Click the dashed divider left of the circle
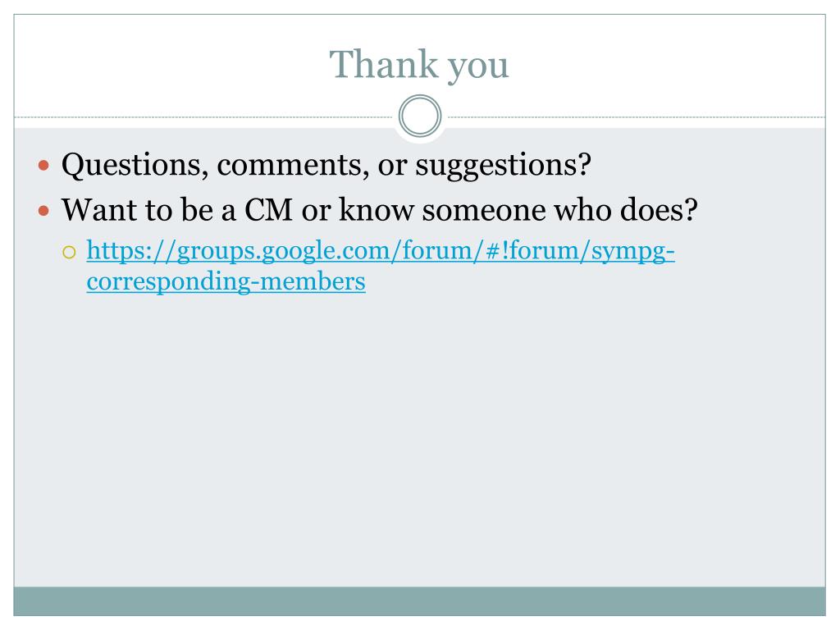Screen dimensions: 840x630 (203, 116)
